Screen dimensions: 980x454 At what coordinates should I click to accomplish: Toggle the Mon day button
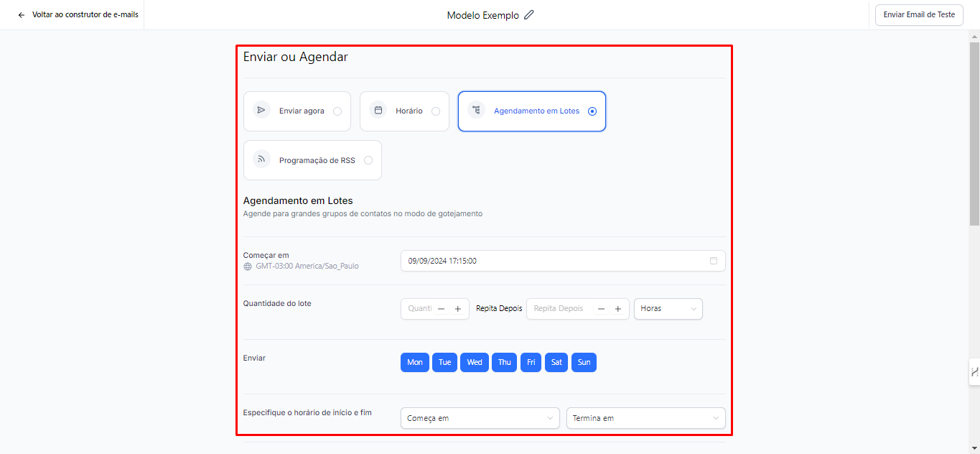point(414,362)
